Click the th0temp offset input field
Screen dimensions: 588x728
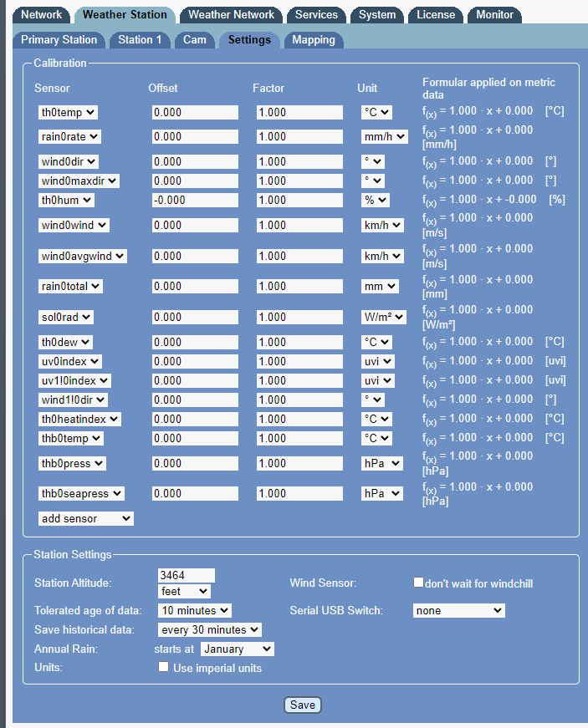(195, 112)
